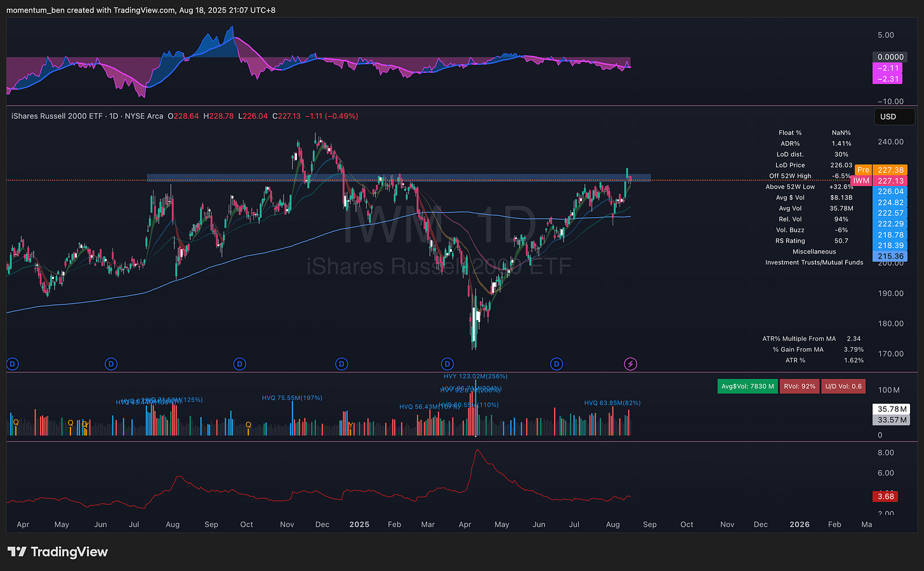Open the USD currency selector
The image size is (924, 571).
[x=894, y=116]
